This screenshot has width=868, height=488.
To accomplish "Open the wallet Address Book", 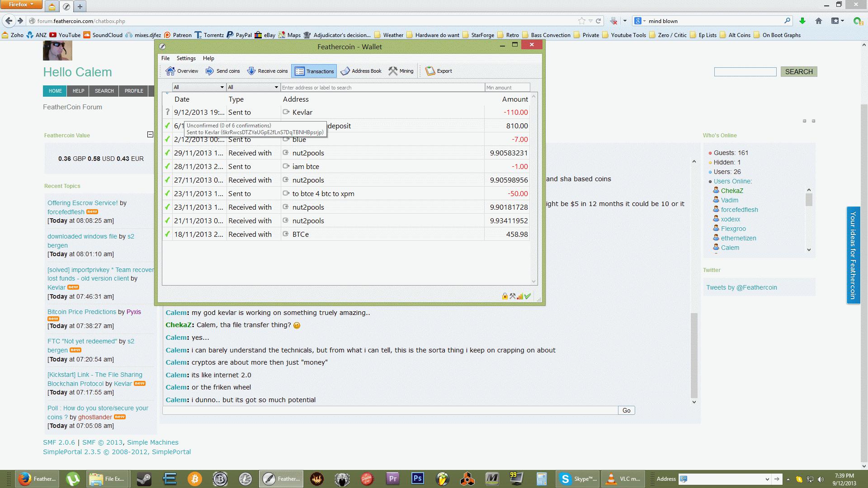I will (361, 71).
